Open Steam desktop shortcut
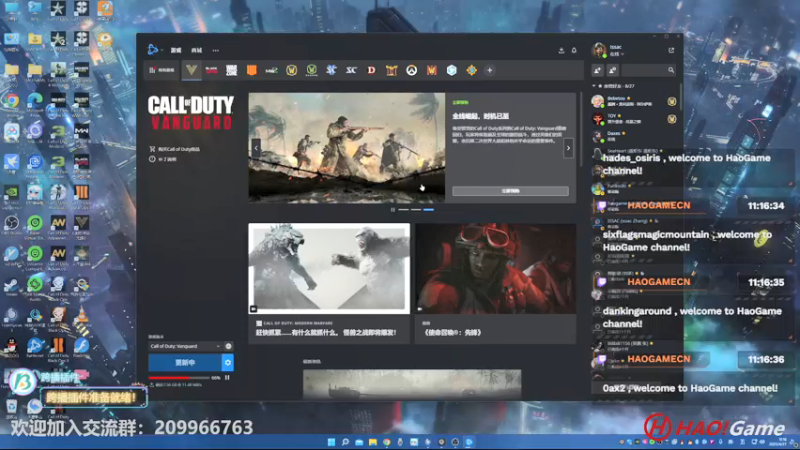 pyautogui.click(x=11, y=287)
